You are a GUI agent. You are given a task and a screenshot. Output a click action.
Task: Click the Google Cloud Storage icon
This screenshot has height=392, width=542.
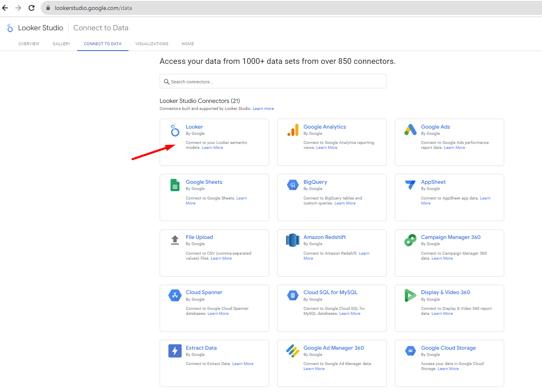411,351
